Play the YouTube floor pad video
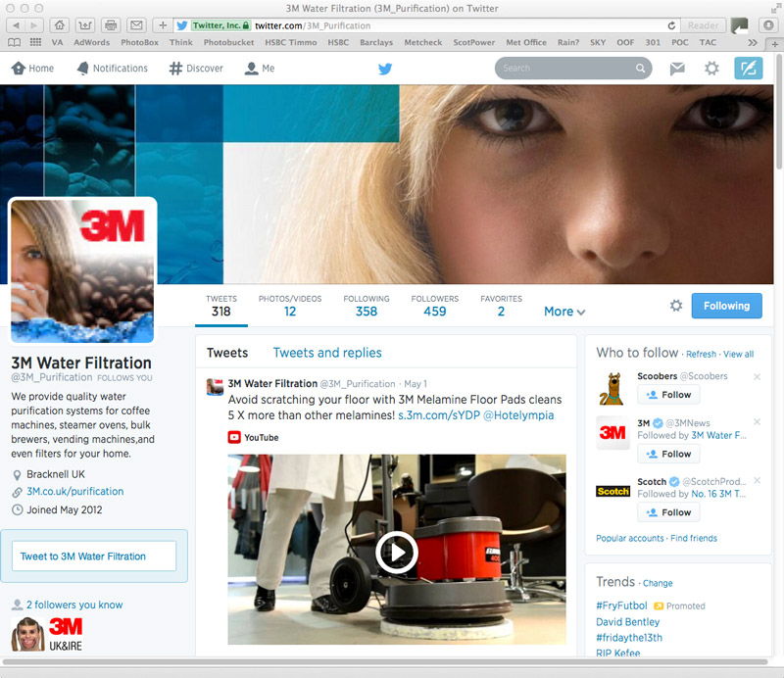The width and height of the screenshot is (784, 678). (397, 552)
